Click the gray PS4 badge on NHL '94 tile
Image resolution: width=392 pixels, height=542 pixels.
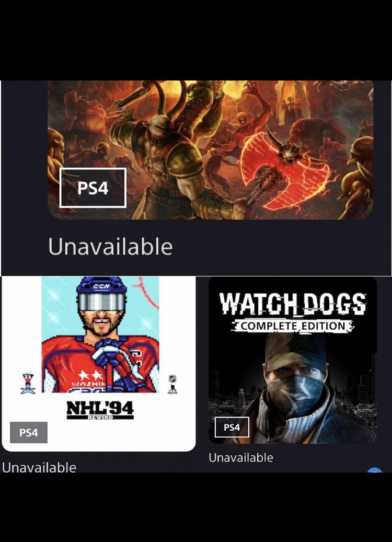pyautogui.click(x=29, y=432)
